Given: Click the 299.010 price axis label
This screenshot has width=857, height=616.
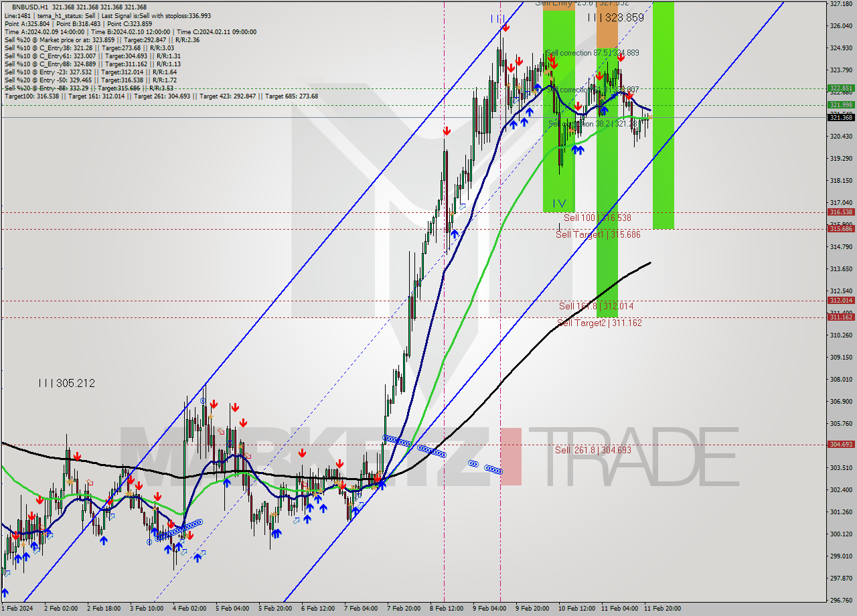Looking at the screenshot, I should (x=841, y=556).
